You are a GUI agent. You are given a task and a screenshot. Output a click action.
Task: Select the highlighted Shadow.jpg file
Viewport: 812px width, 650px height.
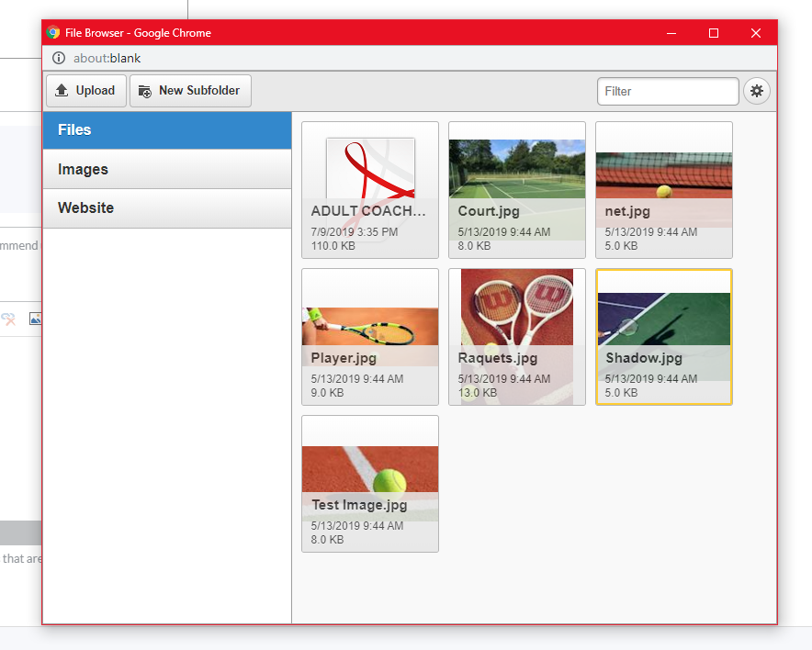click(664, 337)
